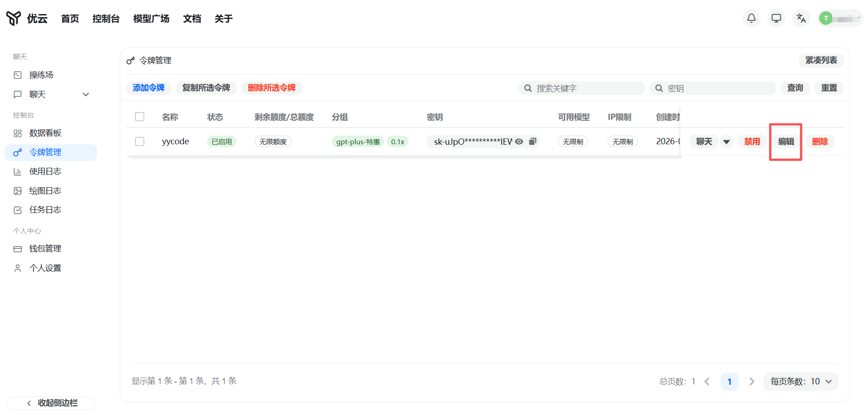Select 令牌管理 in the sidebar
Viewport: 868px width, 416px height.
[51, 152]
